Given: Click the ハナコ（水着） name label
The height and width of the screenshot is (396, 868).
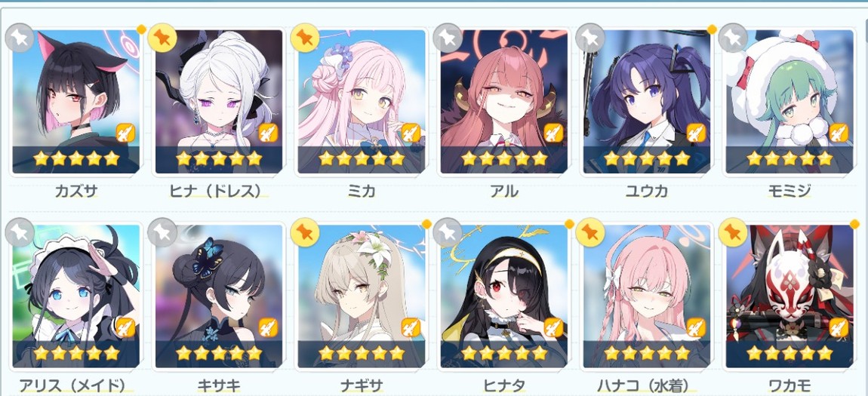Looking at the screenshot, I should point(647,385).
